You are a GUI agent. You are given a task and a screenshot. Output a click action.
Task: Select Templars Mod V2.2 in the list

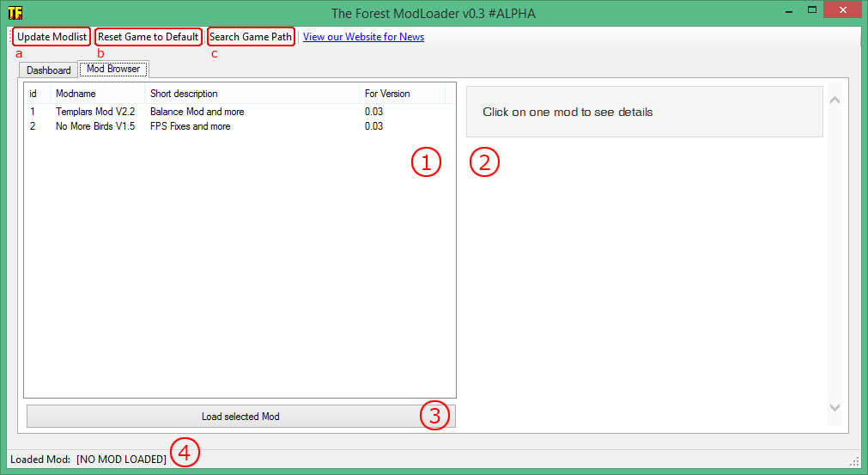[x=95, y=112]
